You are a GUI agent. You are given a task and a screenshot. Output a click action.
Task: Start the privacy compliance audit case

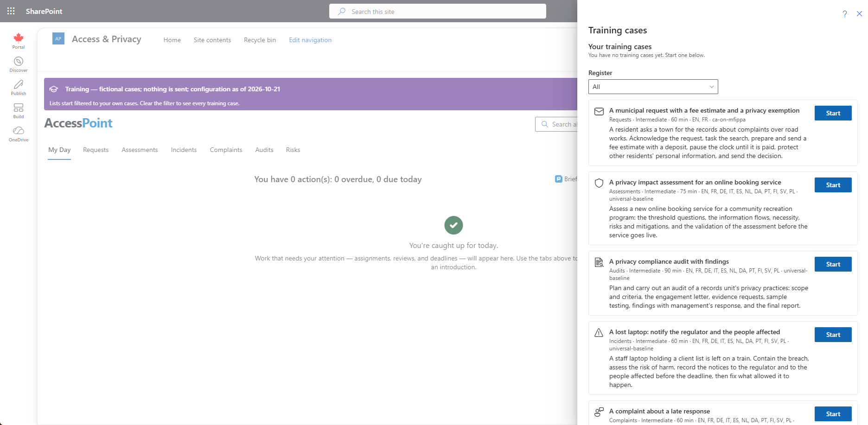833,264
